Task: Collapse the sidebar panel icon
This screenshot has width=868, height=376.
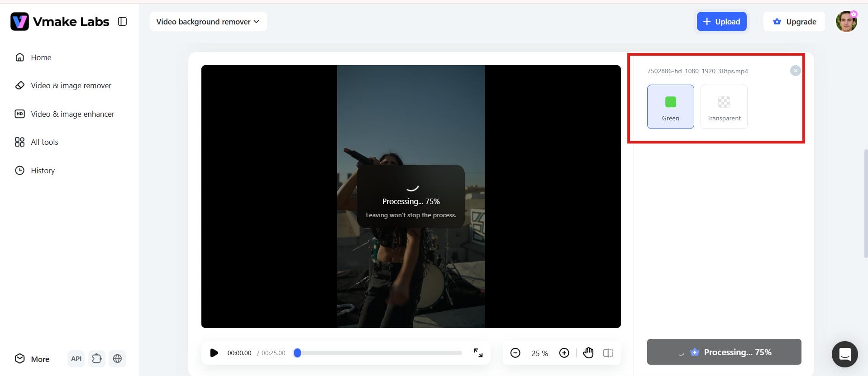Action: [122, 21]
